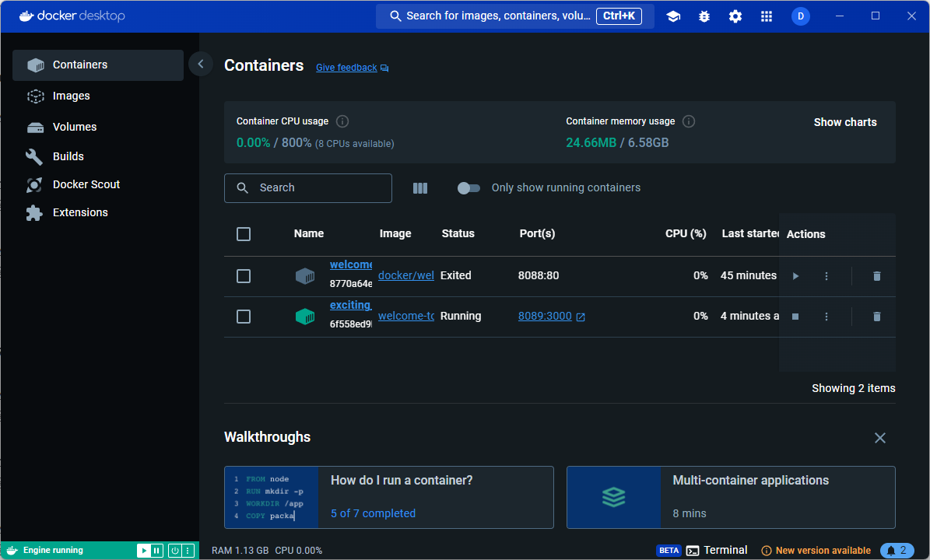
Task: Open the user account avatar D
Action: [801, 16]
